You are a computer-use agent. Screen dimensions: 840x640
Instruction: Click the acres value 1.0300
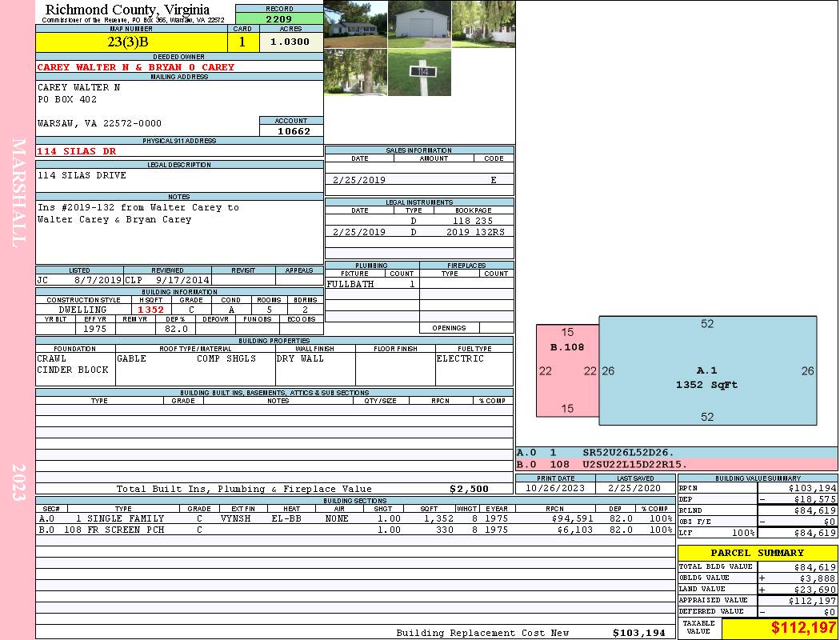(290, 42)
